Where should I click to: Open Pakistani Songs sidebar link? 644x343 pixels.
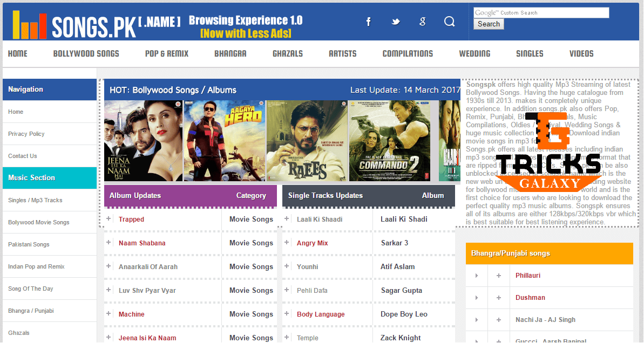point(29,244)
